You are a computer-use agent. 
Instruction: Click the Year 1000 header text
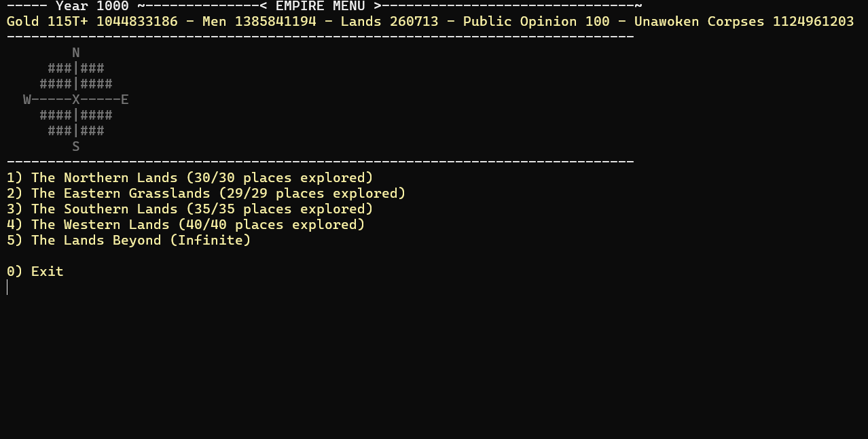pos(92,6)
